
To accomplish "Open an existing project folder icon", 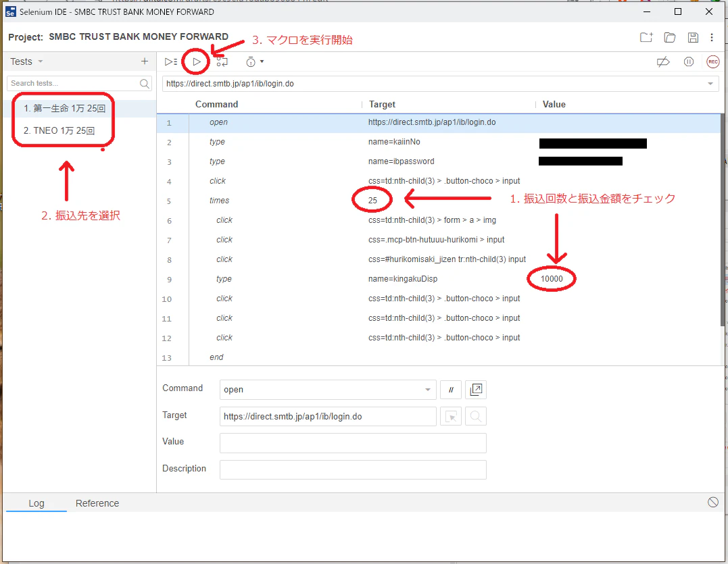I will click(x=669, y=38).
